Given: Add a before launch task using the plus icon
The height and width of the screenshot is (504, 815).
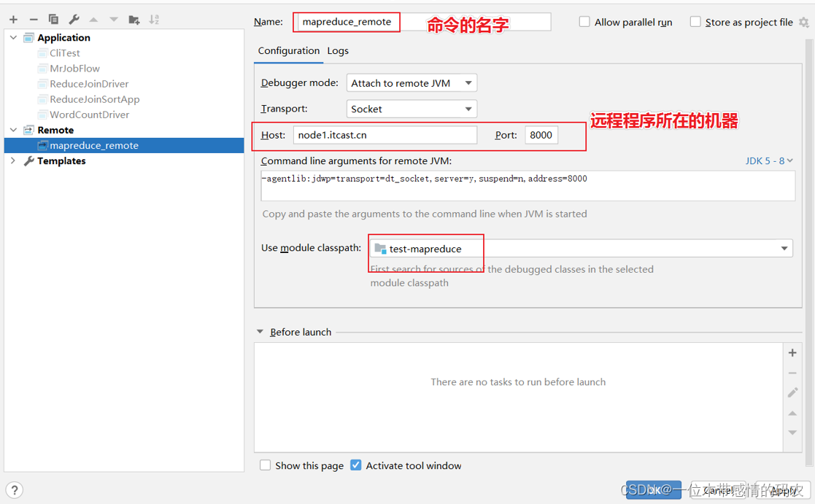Looking at the screenshot, I should pos(792,353).
